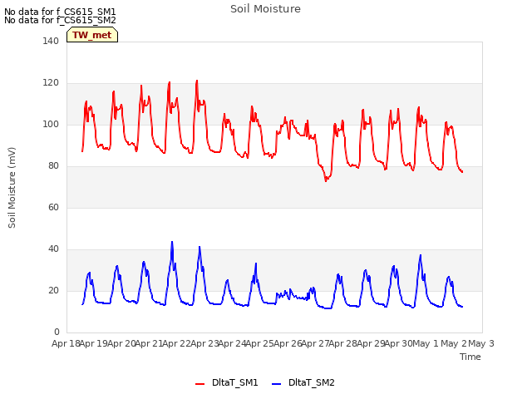Image resolution: width=532 pixels, height=399 pixels.
Task: Click the Apr 22 x-axis label
Action: (177, 343)
